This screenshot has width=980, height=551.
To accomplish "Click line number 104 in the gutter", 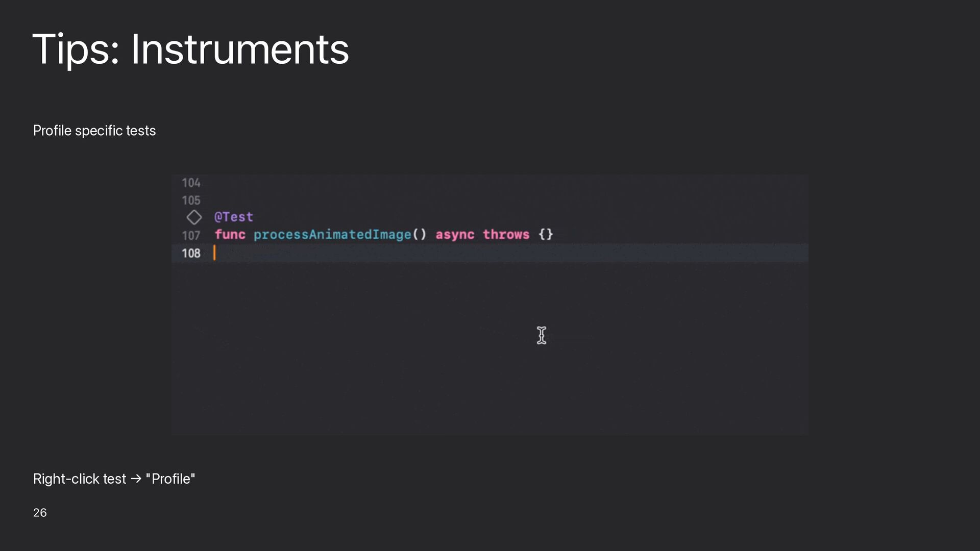I will (191, 183).
